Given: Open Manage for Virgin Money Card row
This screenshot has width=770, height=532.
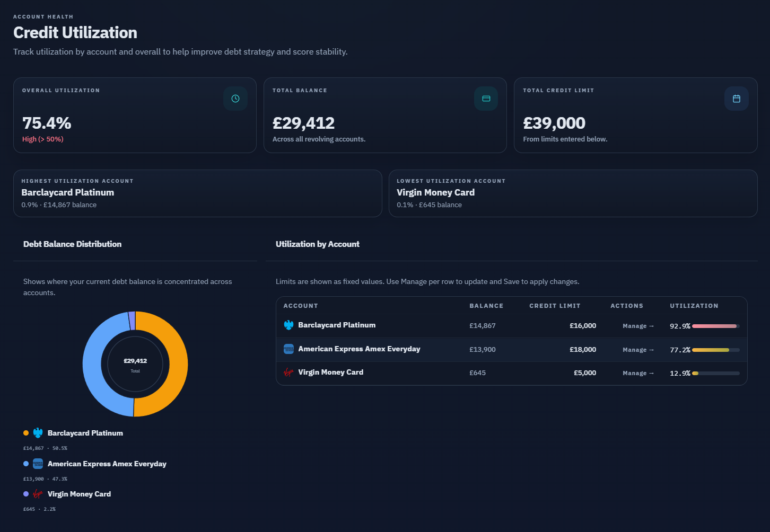Looking at the screenshot, I should coord(638,373).
